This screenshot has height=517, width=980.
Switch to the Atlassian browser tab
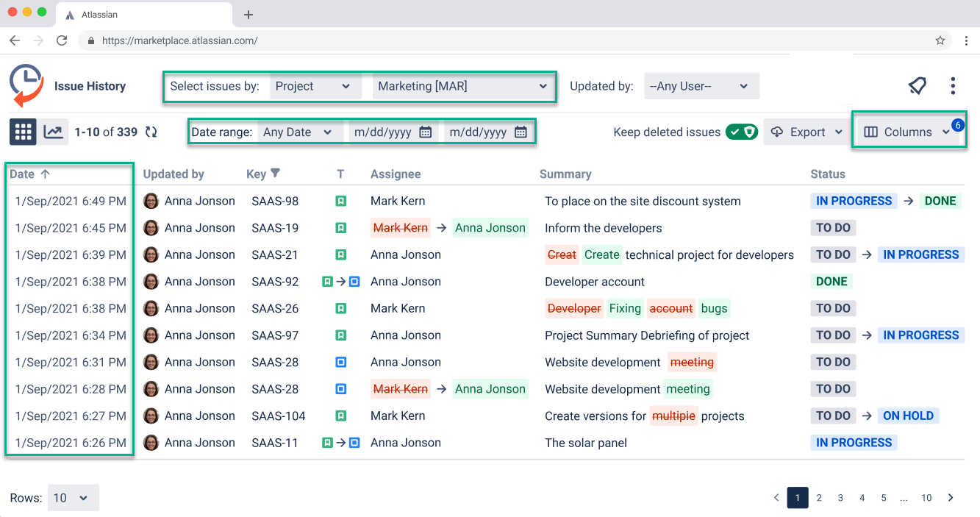pos(143,13)
